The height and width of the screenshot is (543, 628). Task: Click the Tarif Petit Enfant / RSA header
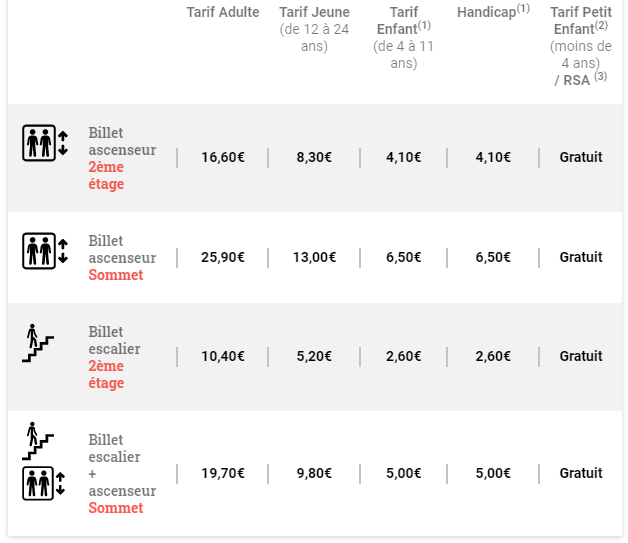tap(581, 46)
